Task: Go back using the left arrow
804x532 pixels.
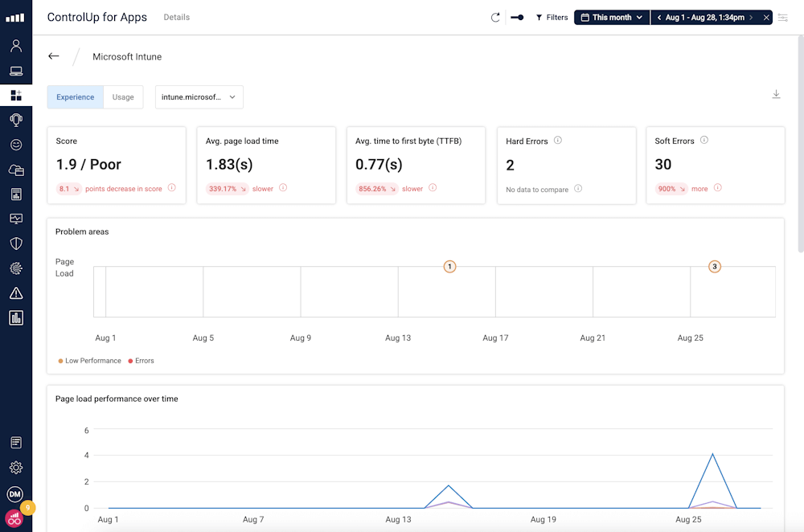Action: tap(54, 56)
